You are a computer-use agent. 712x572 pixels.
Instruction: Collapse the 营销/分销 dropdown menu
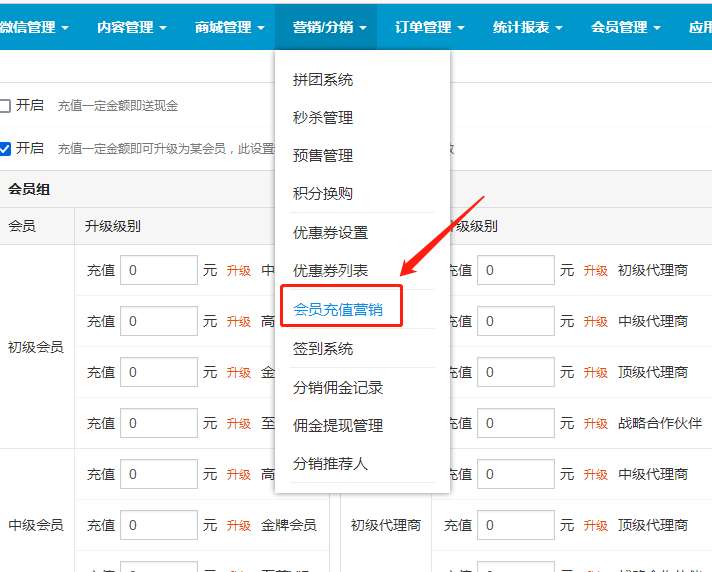tap(329, 27)
